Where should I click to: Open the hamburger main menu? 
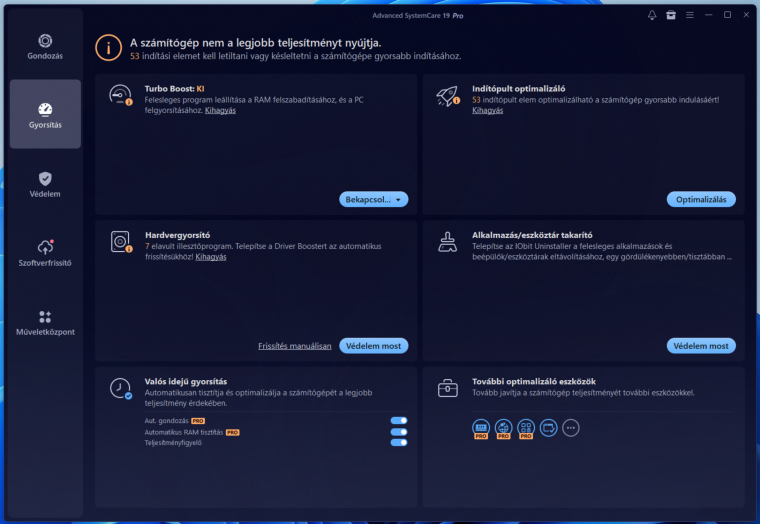tap(690, 15)
